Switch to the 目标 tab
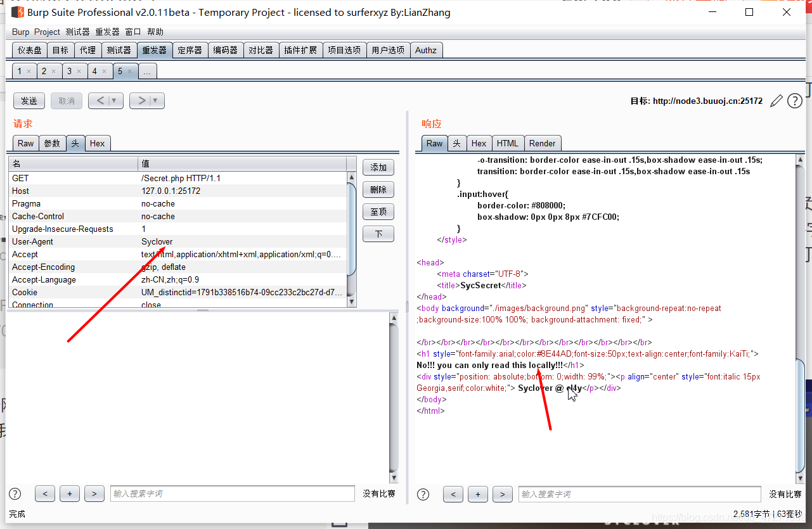The height and width of the screenshot is (529, 812). [60, 50]
